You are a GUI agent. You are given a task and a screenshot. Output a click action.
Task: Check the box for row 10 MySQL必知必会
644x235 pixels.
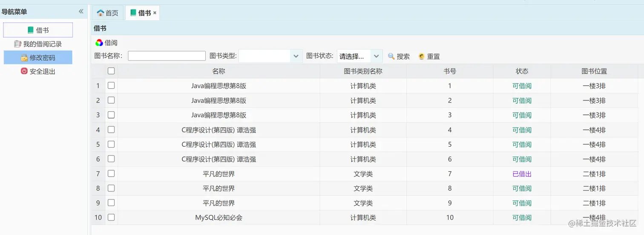(111, 218)
